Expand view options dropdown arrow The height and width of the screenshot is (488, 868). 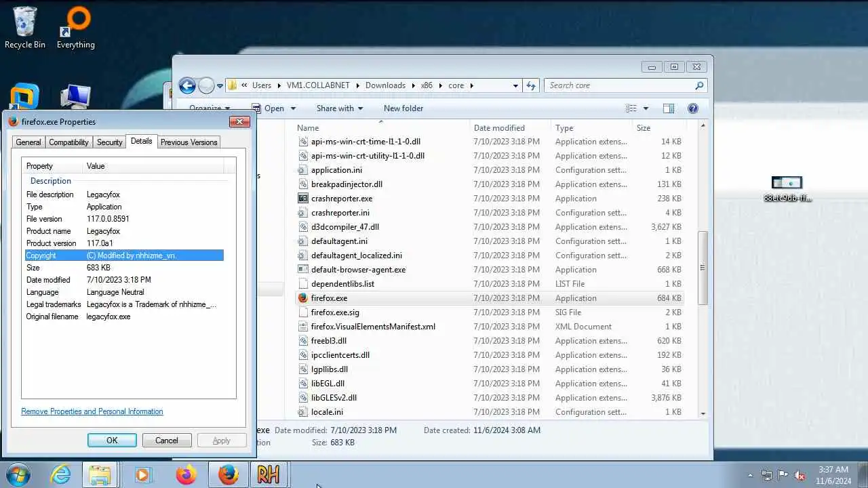(646, 108)
